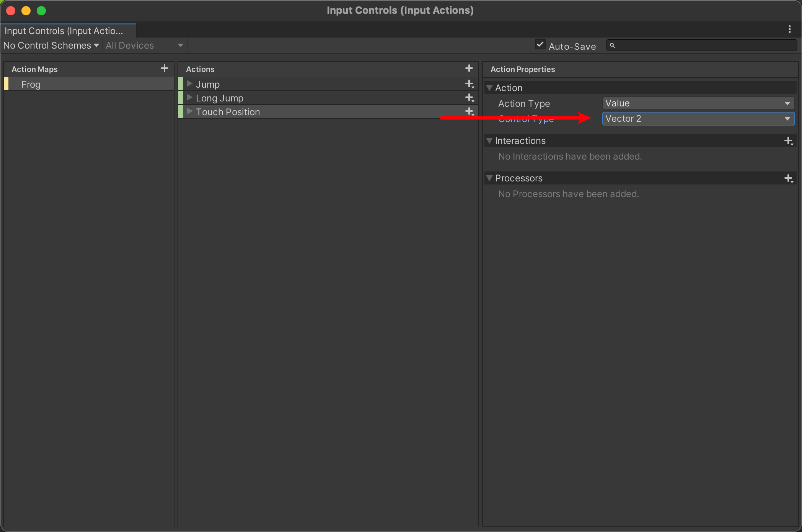
Task: Close the window with red button
Action: 11,11
